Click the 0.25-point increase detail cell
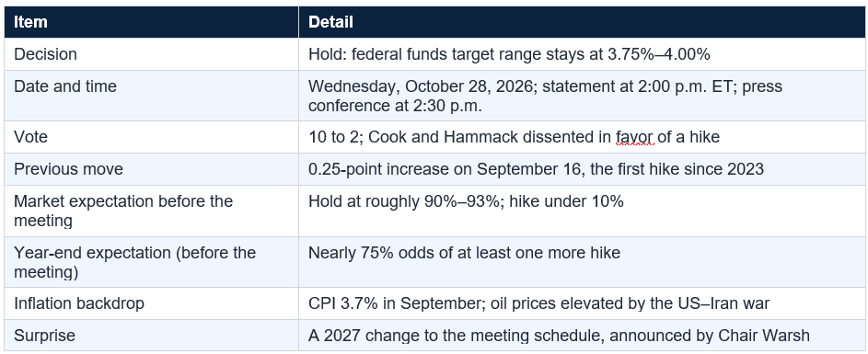This screenshot has width=868, height=354. (x=581, y=169)
